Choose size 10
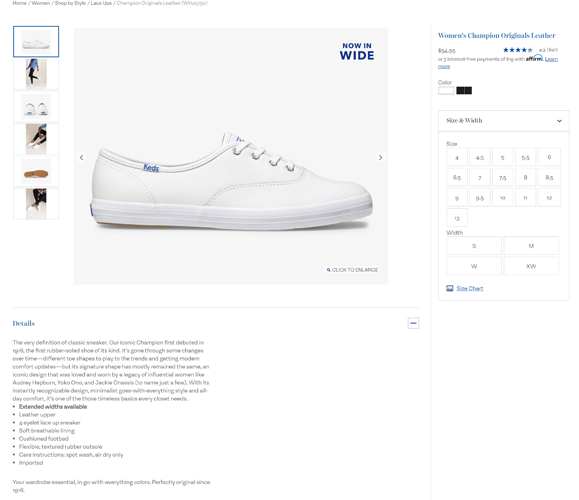The height and width of the screenshot is (500, 579). click(503, 198)
